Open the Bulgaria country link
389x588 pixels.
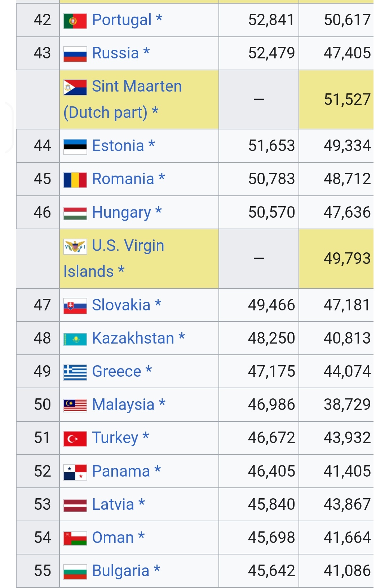121,571
